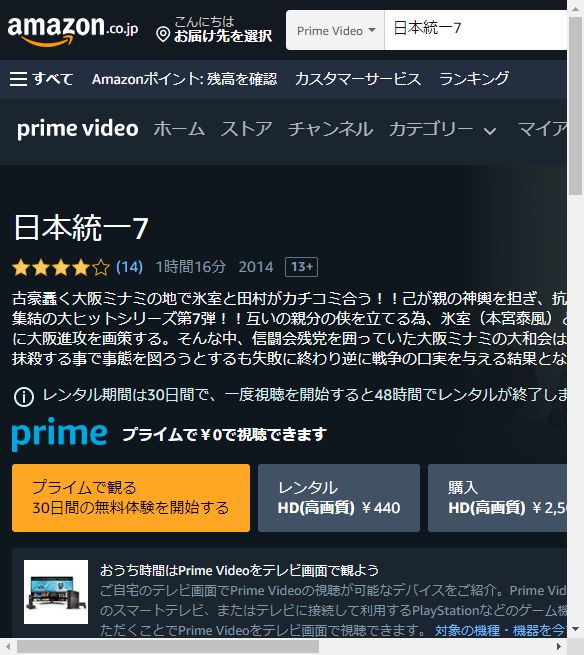Viewport: 584px width, 655px height.
Task: Open the (14) reviews count link
Action: click(129, 267)
